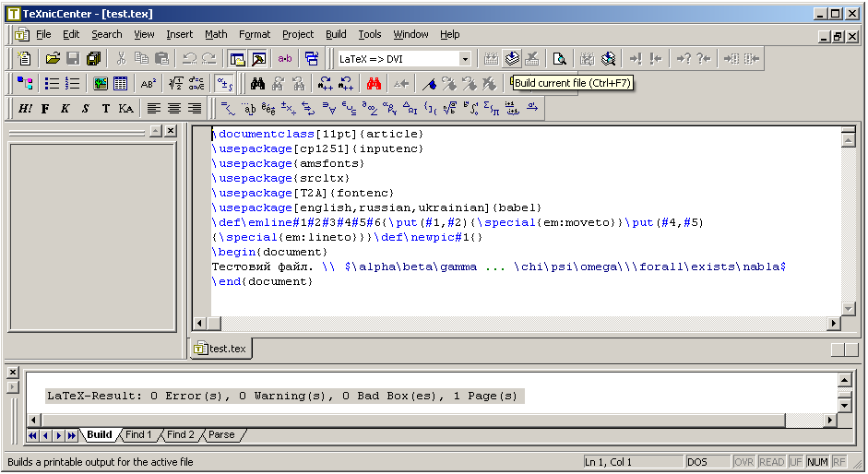
Task: Insert bulleted list via toolbar icon
Action: [53, 84]
